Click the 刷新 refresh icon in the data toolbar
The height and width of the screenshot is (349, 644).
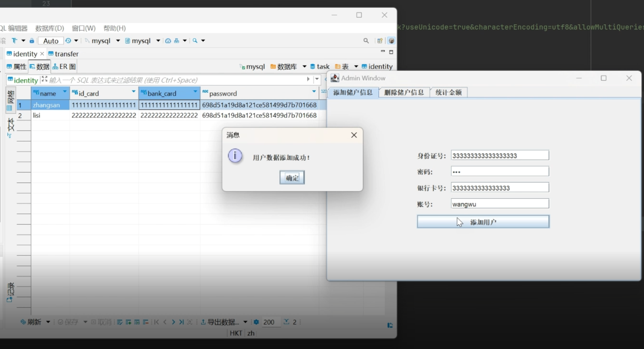(22, 322)
